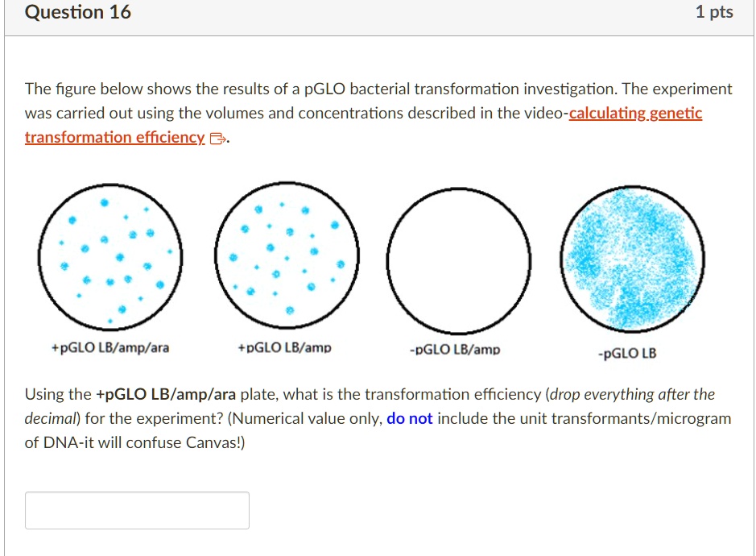Expand the Question 16 header

tap(79, 12)
